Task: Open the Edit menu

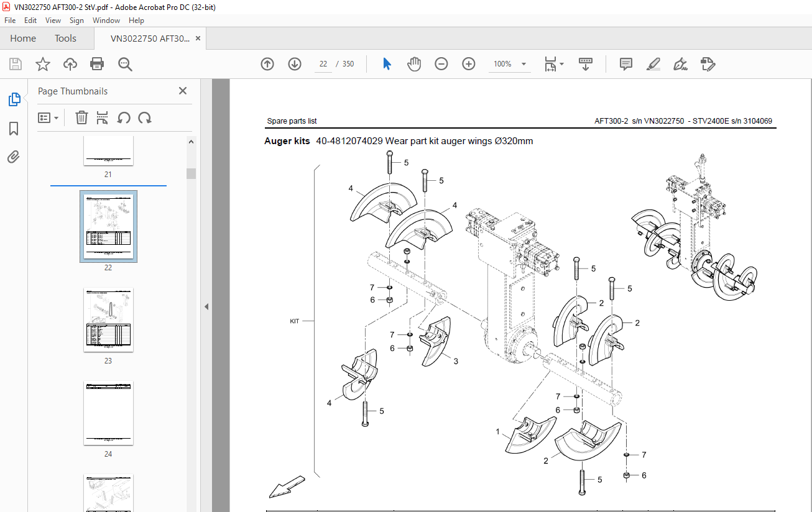Action: tap(30, 21)
